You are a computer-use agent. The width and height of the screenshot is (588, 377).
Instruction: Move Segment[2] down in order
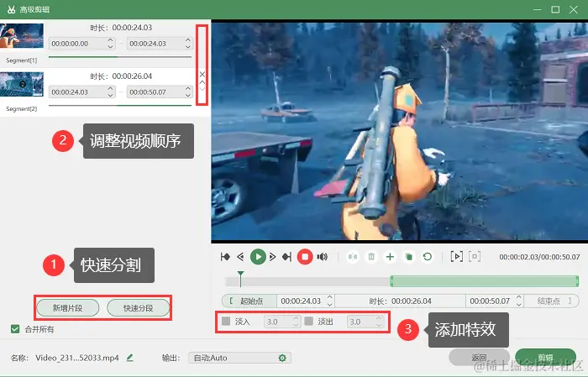pyautogui.click(x=202, y=89)
